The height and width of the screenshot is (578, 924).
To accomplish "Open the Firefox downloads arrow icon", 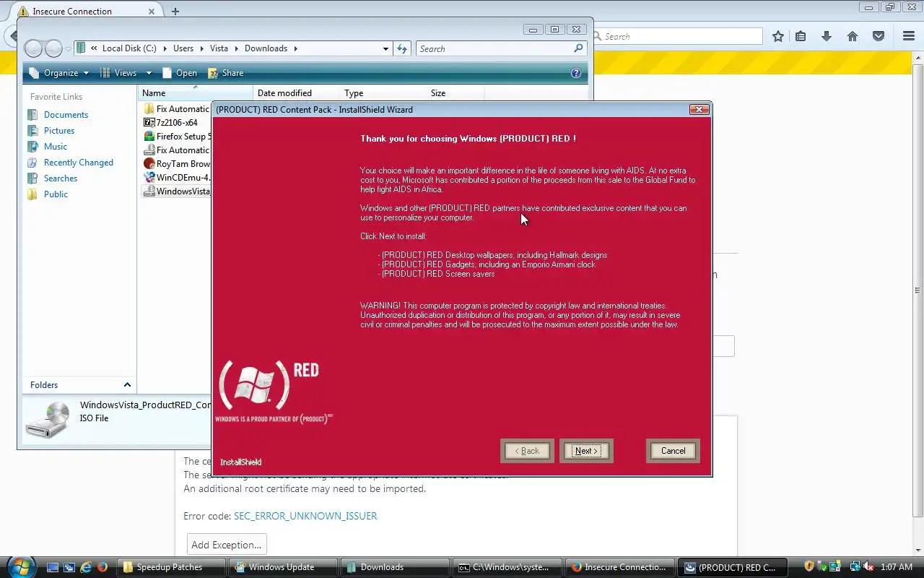I will pyautogui.click(x=827, y=36).
